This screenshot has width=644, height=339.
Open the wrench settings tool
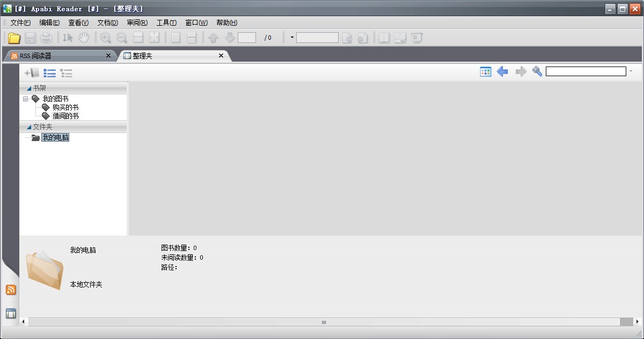[x=537, y=71]
